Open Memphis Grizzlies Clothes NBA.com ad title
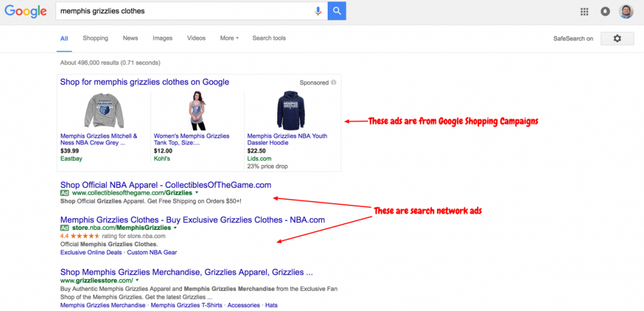The width and height of the screenshot is (644, 311). (192, 220)
